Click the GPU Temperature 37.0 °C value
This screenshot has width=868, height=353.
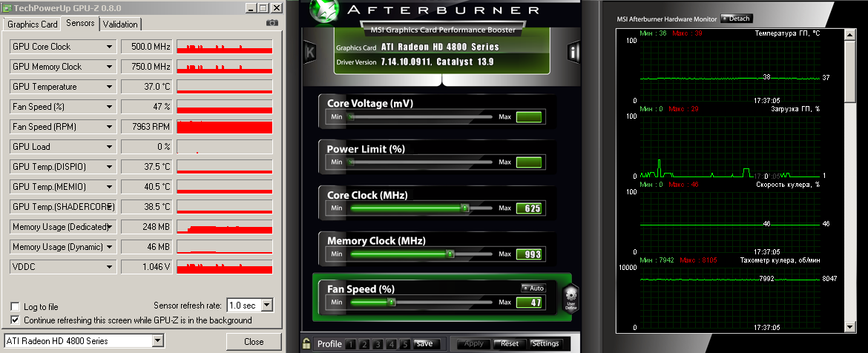[146, 87]
